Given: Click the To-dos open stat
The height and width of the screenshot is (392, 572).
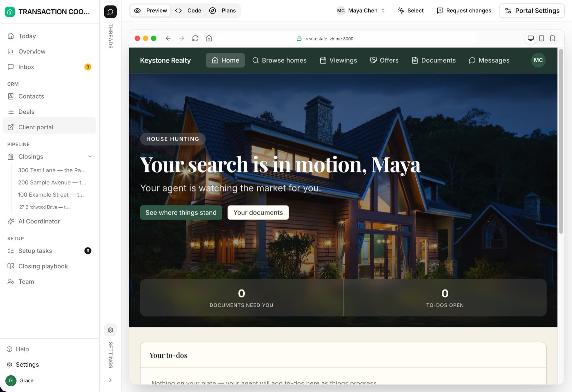Looking at the screenshot, I should [445, 298].
